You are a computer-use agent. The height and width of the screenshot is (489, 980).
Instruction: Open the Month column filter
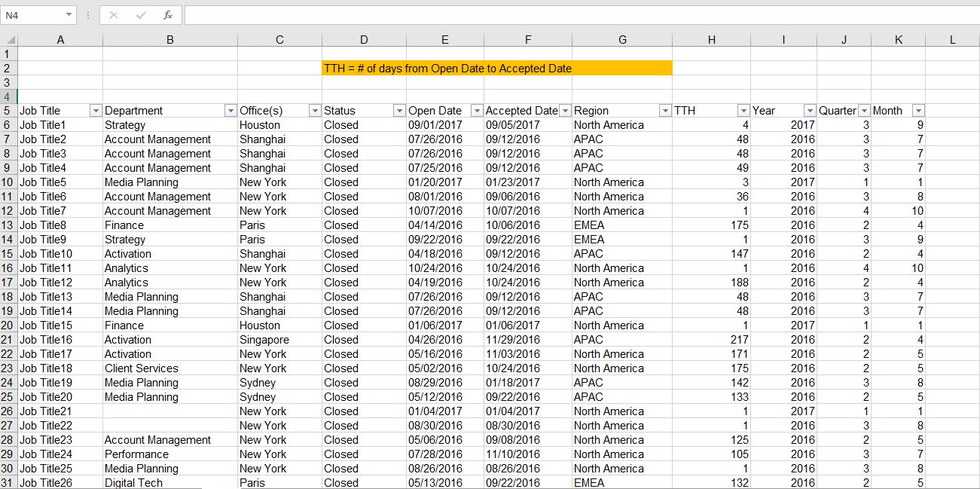918,111
